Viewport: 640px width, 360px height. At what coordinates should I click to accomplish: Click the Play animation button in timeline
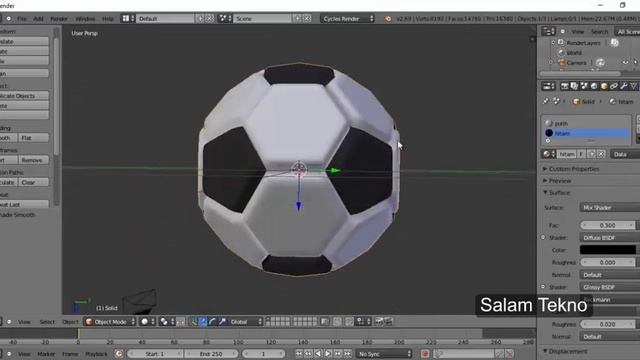click(x=328, y=354)
